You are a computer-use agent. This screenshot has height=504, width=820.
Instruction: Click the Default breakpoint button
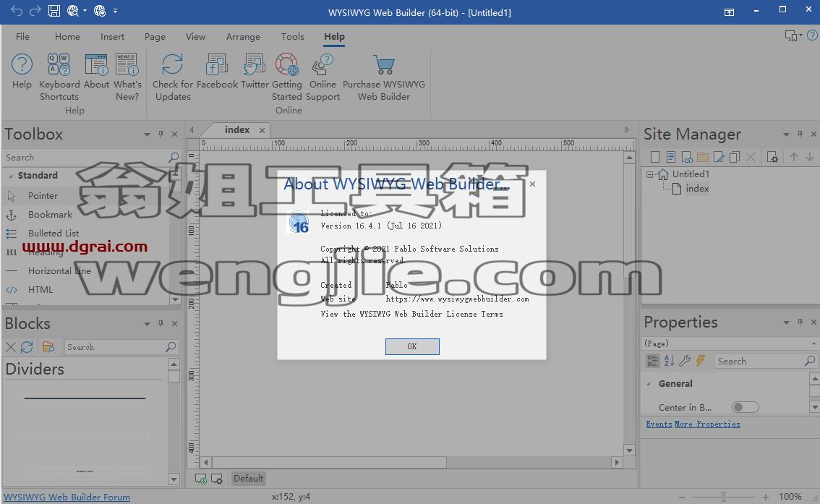click(x=249, y=479)
